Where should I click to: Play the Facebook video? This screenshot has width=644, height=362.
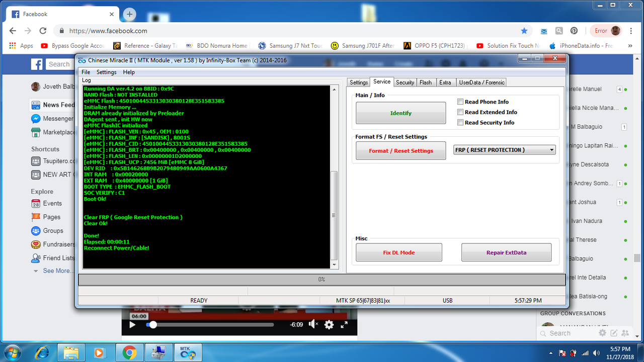(x=132, y=325)
